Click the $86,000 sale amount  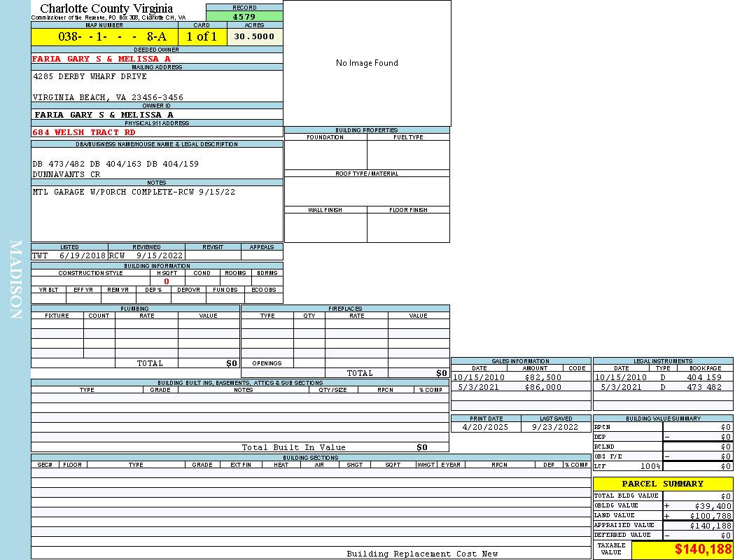point(542,387)
